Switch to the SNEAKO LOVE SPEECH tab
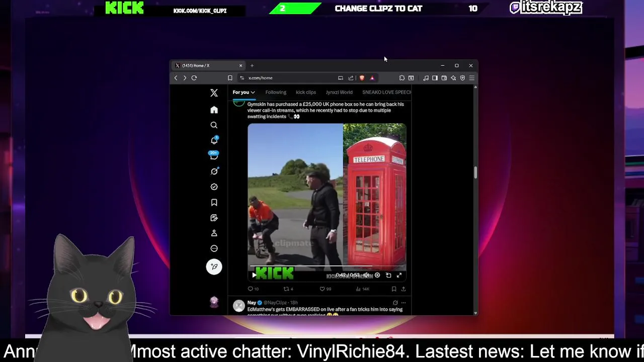Screen dimensions: 644x362 pyautogui.click(x=386, y=93)
